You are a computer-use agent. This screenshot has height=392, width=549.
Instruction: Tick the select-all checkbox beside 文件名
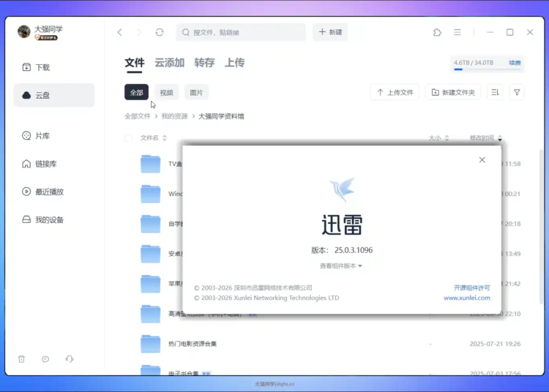pyautogui.click(x=128, y=137)
